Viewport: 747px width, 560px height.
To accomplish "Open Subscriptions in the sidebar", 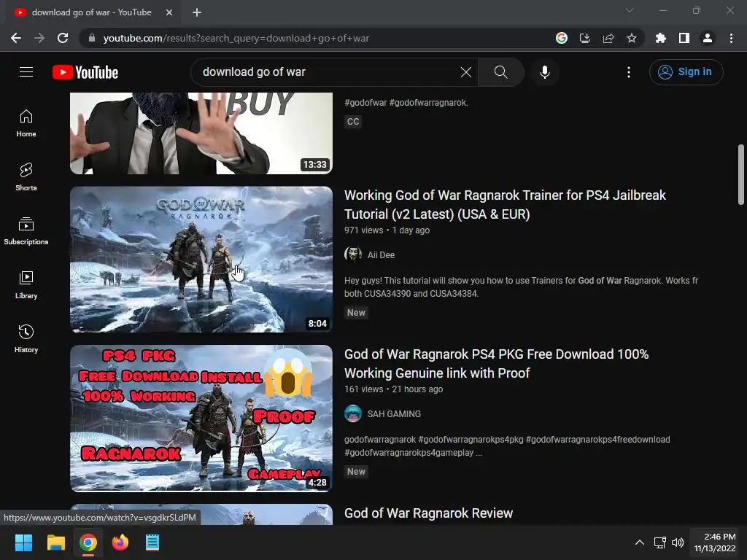I will [26, 230].
